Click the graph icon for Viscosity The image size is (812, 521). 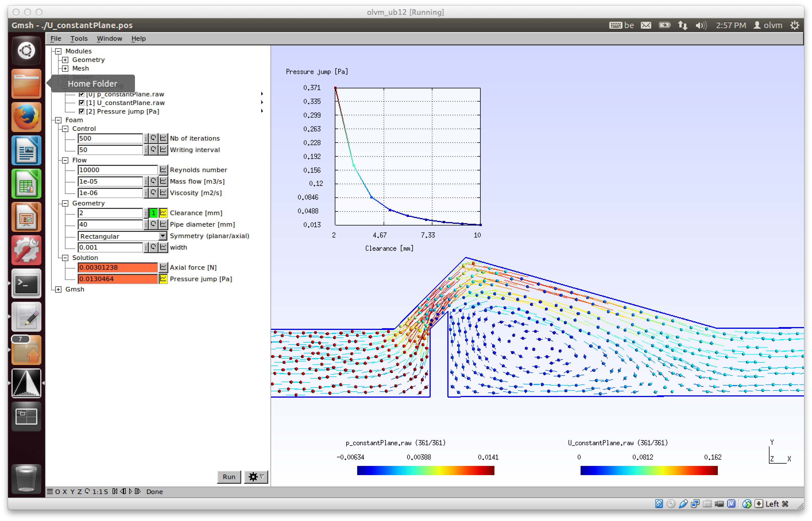(163, 193)
